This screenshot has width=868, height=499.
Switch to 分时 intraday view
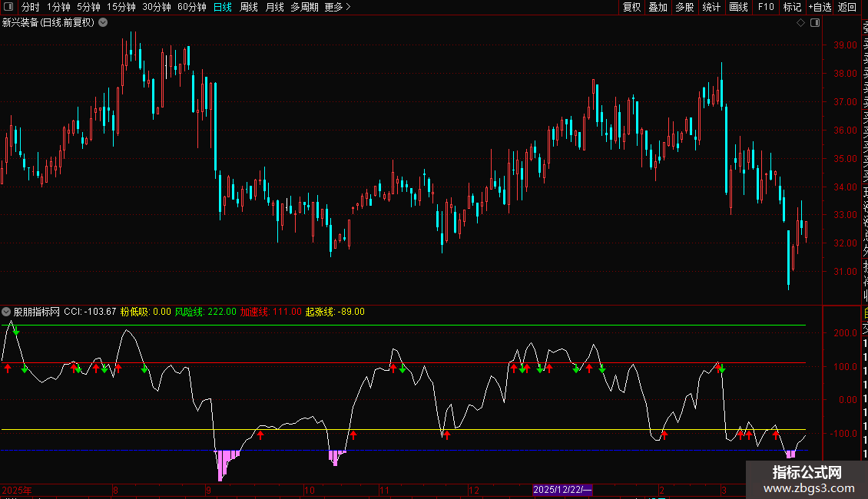[31, 7]
